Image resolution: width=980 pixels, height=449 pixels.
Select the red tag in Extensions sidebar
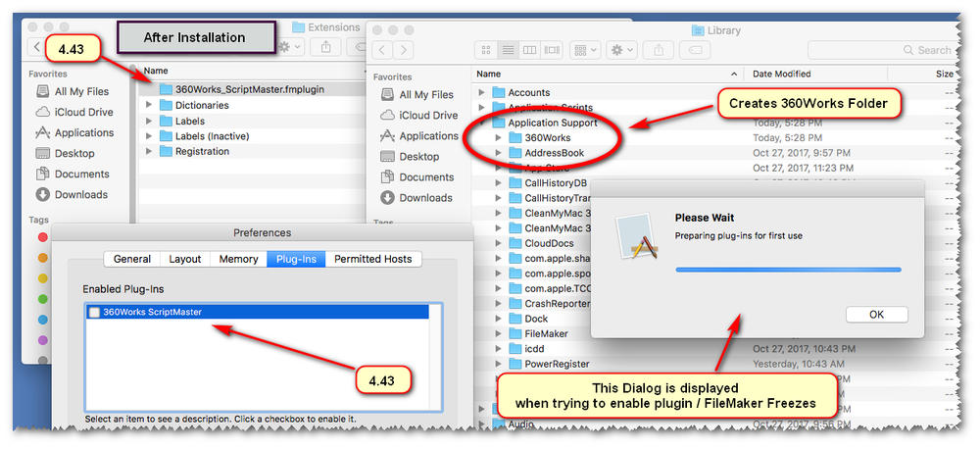43,237
